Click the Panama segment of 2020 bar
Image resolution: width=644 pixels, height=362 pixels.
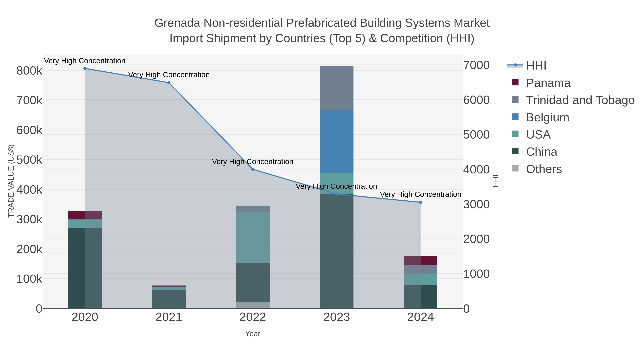pyautogui.click(x=85, y=215)
